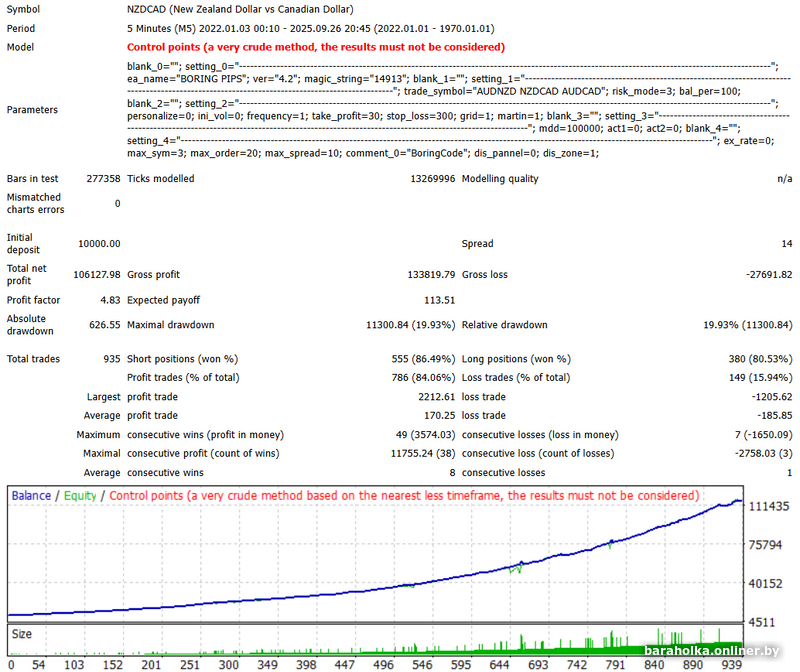The image size is (800, 672).
Task: Click the Total trades value 935
Action: [110, 359]
